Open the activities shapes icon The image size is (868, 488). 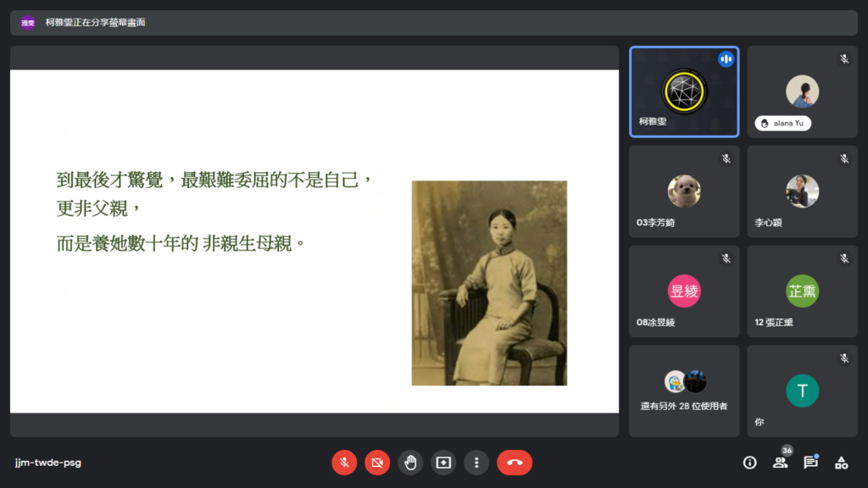(x=842, y=463)
